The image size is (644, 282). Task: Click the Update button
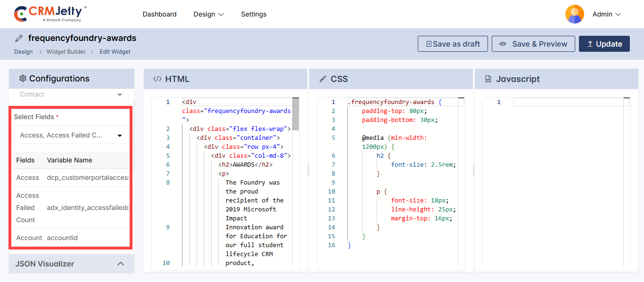[x=604, y=44]
